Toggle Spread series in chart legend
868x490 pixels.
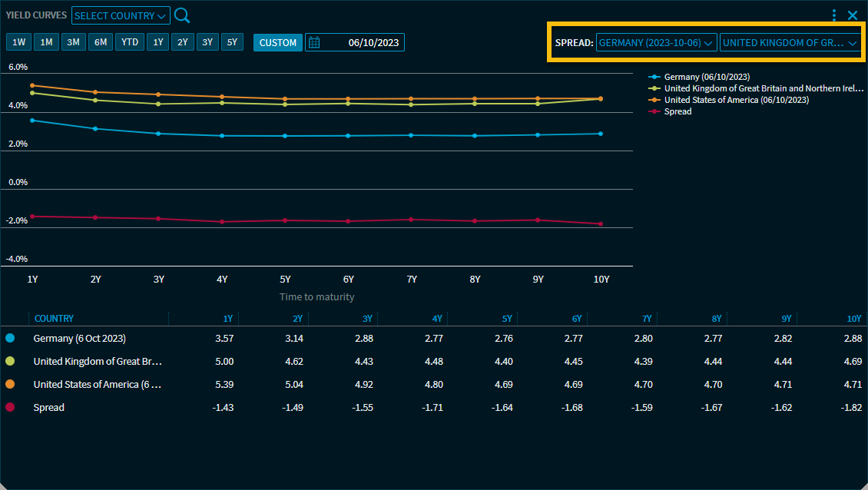(677, 111)
